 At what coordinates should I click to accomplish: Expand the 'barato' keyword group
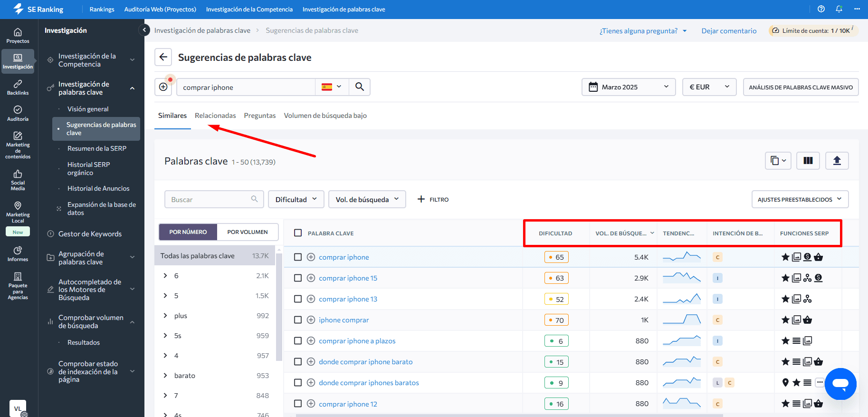(x=165, y=376)
